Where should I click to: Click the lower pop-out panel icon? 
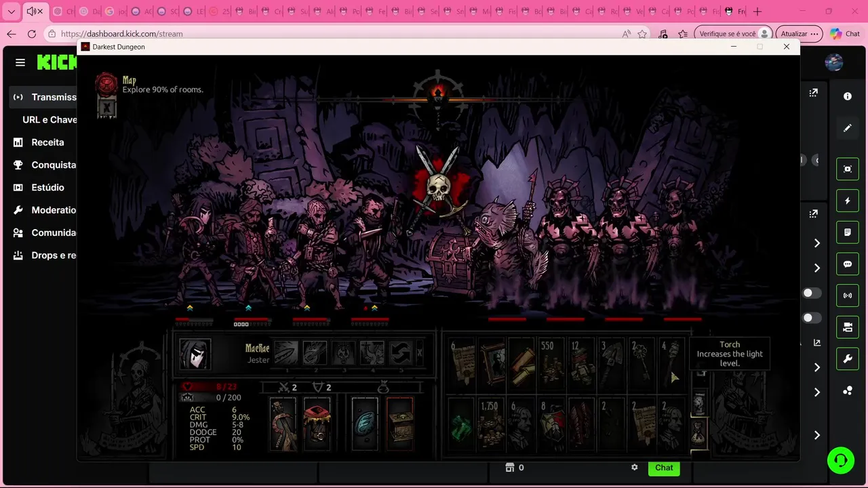click(814, 213)
